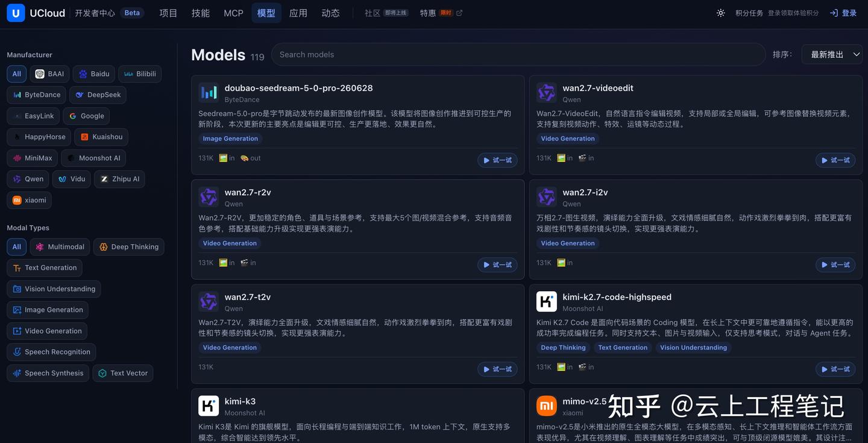Screen dimensions: 868x443
Task: Filter manufacturers by Vidu
Action: pos(71,179)
